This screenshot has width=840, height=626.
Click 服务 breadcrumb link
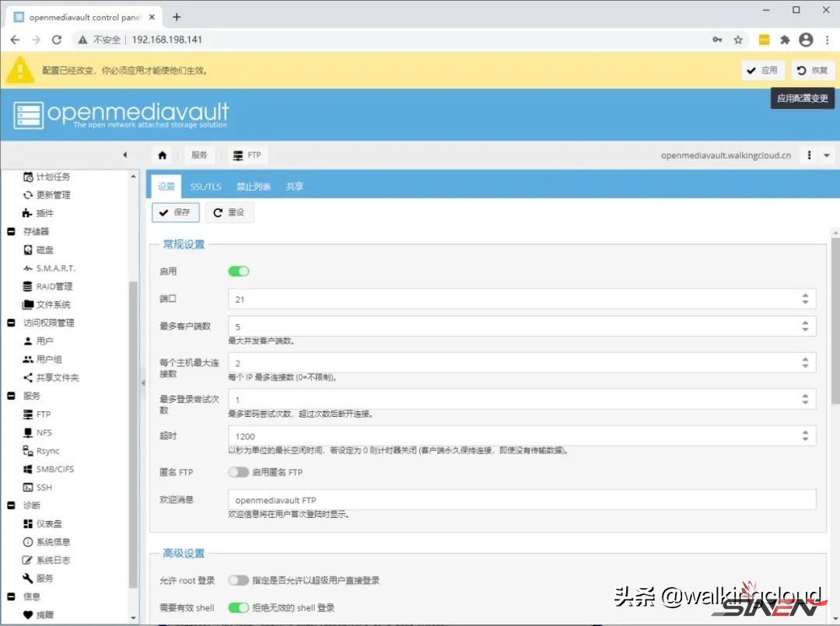[x=199, y=155]
